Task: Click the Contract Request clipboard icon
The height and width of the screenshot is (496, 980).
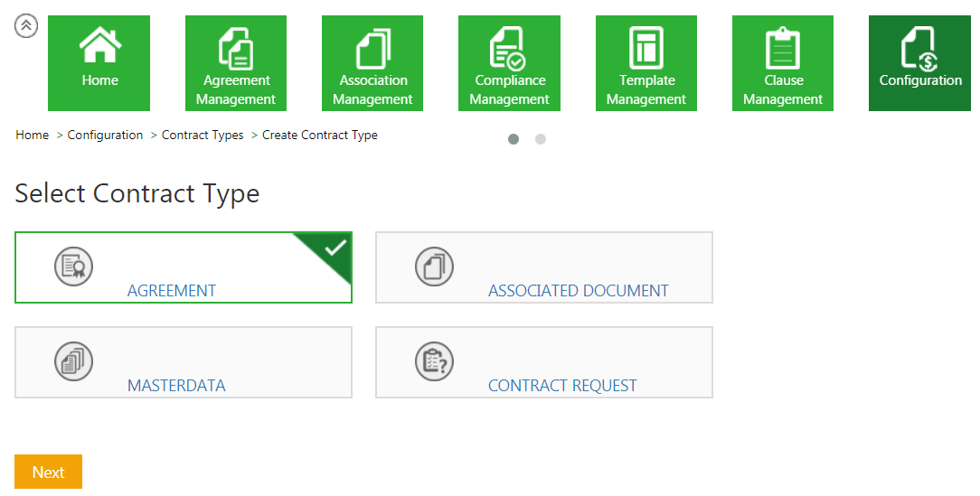Action: 434,360
